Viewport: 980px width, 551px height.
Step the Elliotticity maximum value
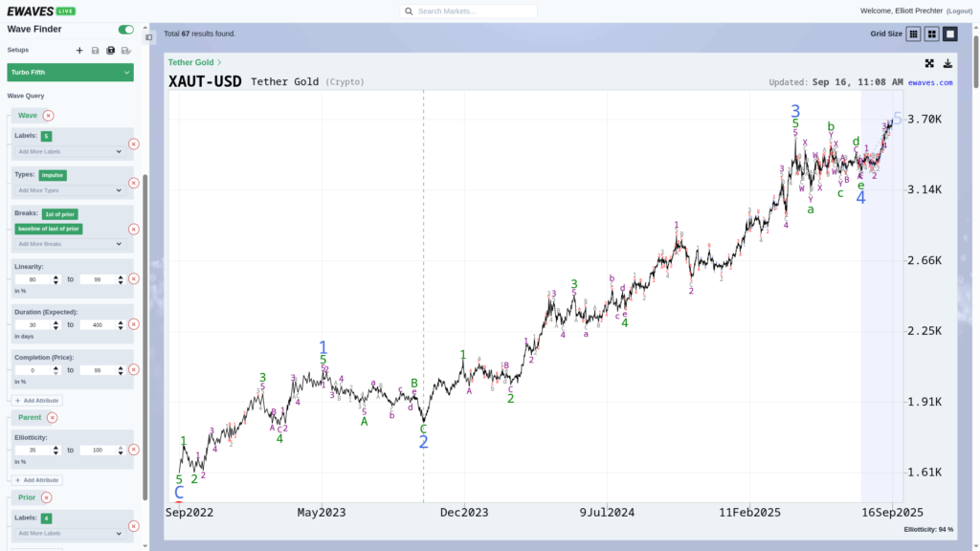[121, 451]
